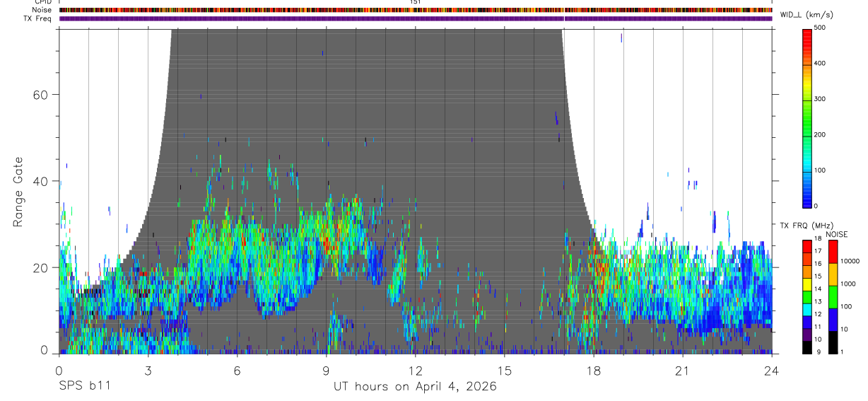Click the '14' tick on TX FRQ scale
The height and width of the screenshot is (401, 868).
[x=818, y=289]
